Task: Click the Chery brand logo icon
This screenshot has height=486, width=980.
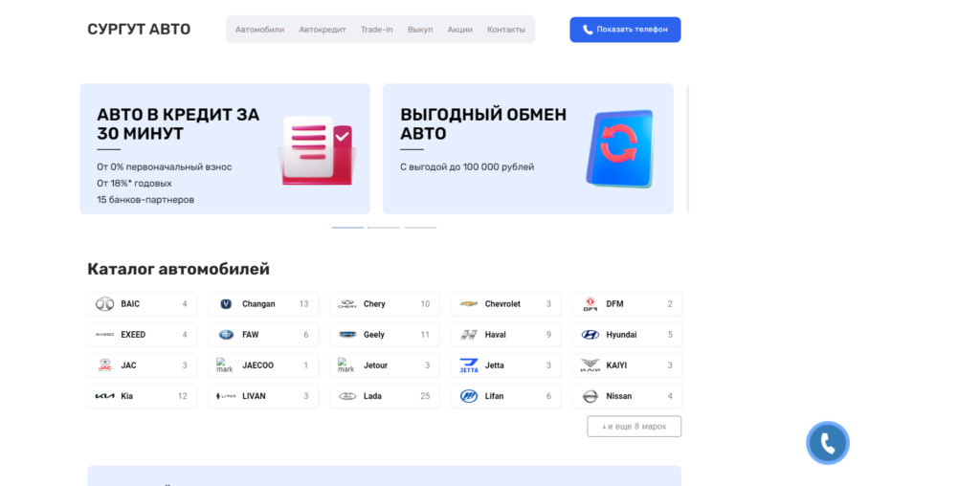Action: coord(347,304)
